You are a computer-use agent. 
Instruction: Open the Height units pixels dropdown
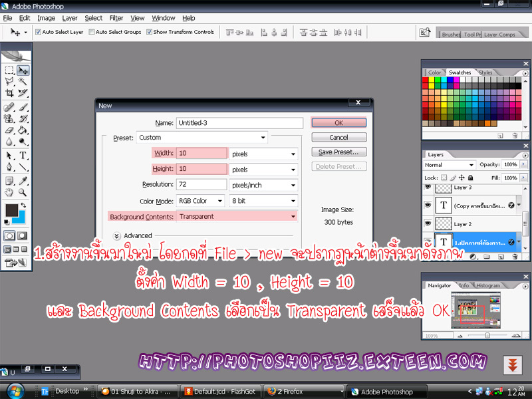(263, 170)
